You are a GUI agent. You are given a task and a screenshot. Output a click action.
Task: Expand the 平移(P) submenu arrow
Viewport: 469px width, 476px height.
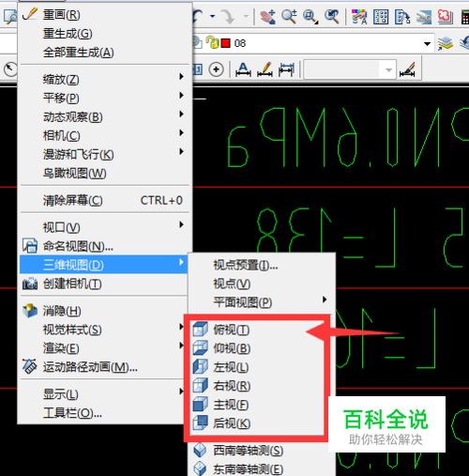click(181, 95)
